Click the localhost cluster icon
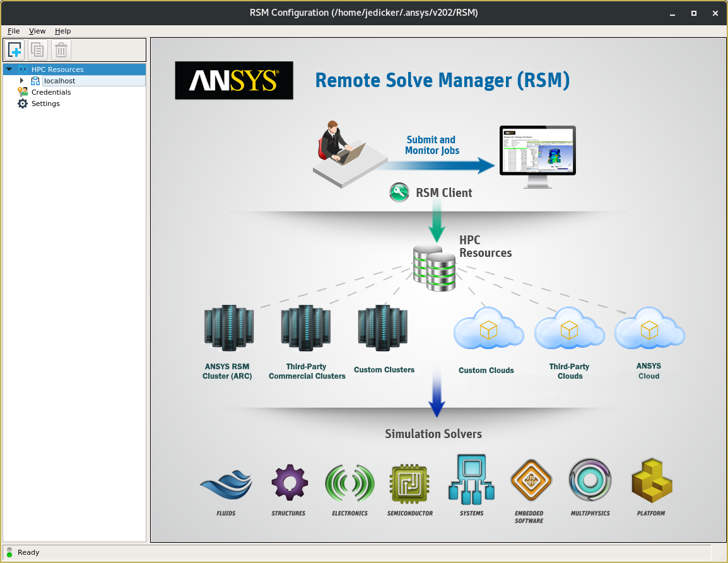Screen dimensions: 728x563 [x=35, y=81]
